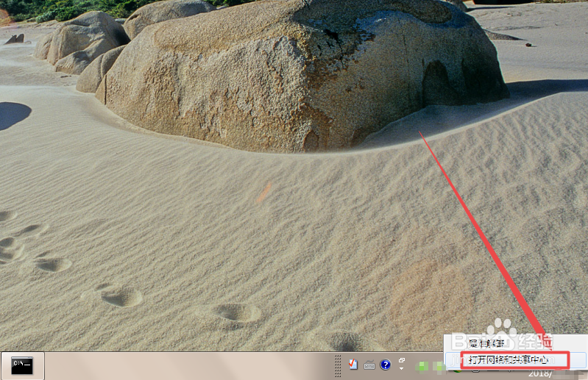This screenshot has width=588, height=380.
Task: Click the blue help question mark icon
Action: 385,365
